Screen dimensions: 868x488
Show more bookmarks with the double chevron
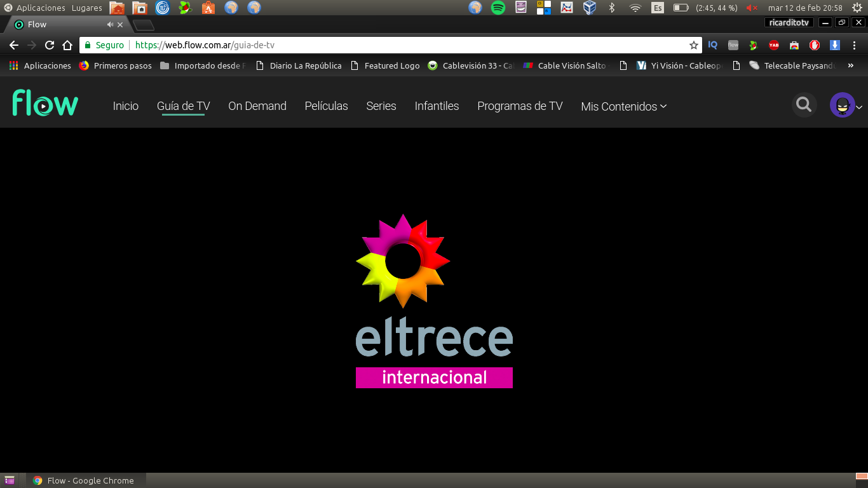(x=851, y=65)
